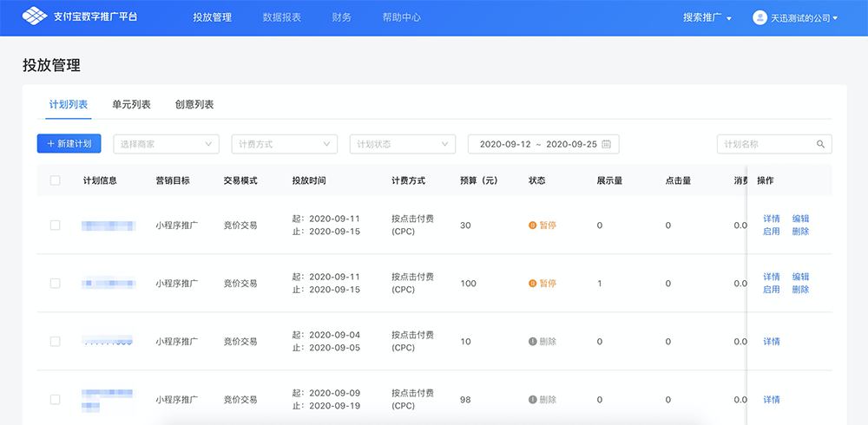Click 编辑 in the budget 30 row

[x=800, y=219]
